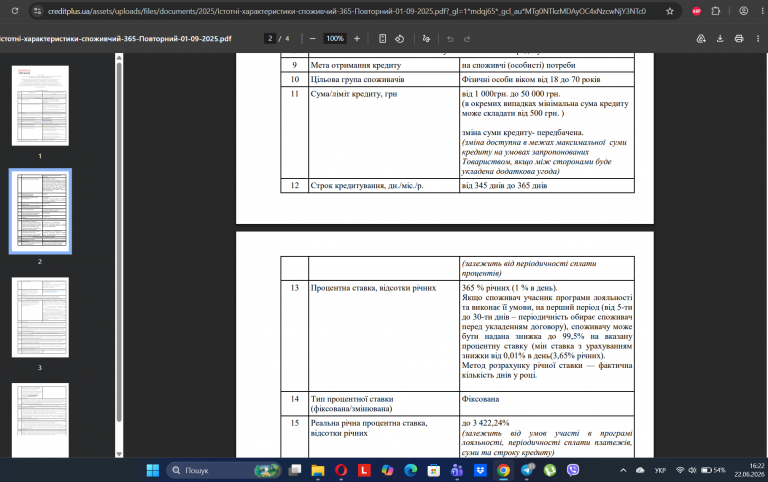
Task: Undo the last PDF annotation
Action: [x=450, y=38]
